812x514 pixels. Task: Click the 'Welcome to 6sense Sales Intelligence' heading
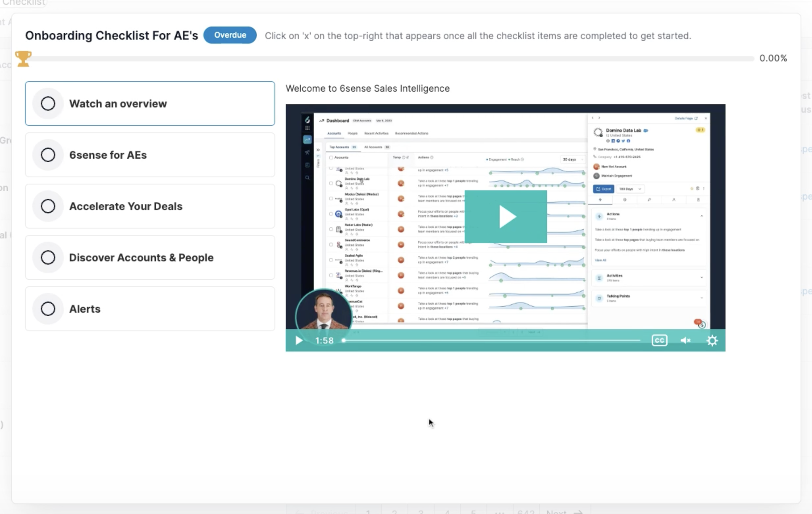367,89
